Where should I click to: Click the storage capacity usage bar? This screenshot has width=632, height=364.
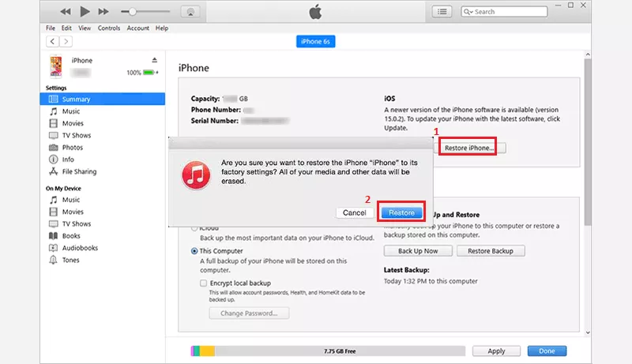pyautogui.click(x=328, y=351)
